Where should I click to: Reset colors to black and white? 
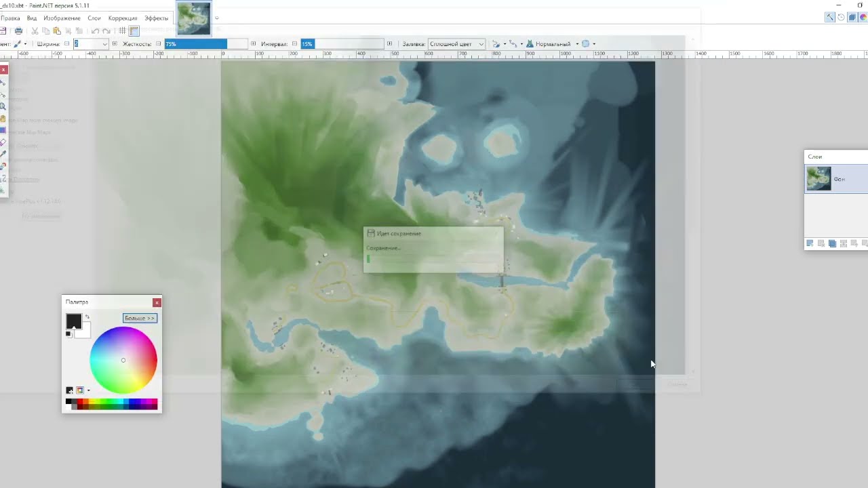pos(68,333)
